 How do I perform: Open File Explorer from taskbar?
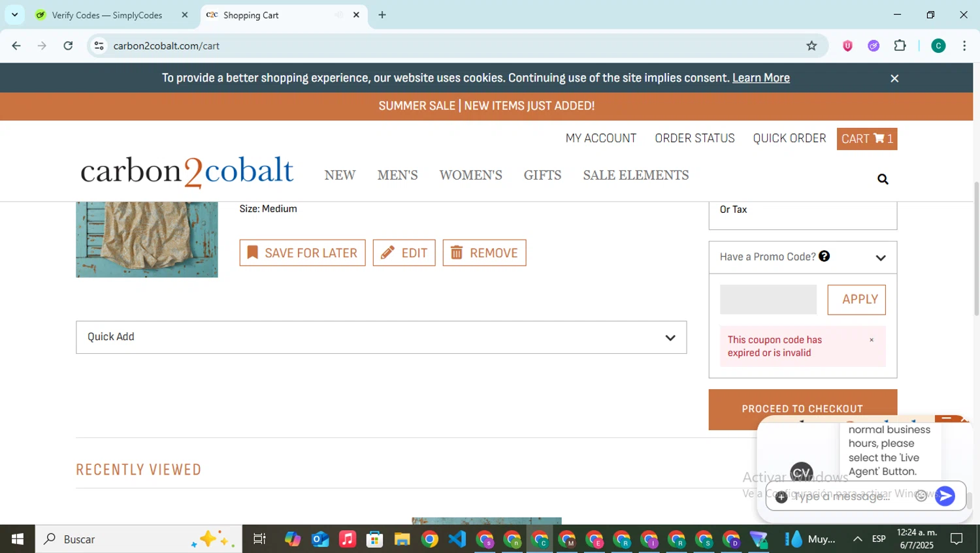click(402, 539)
